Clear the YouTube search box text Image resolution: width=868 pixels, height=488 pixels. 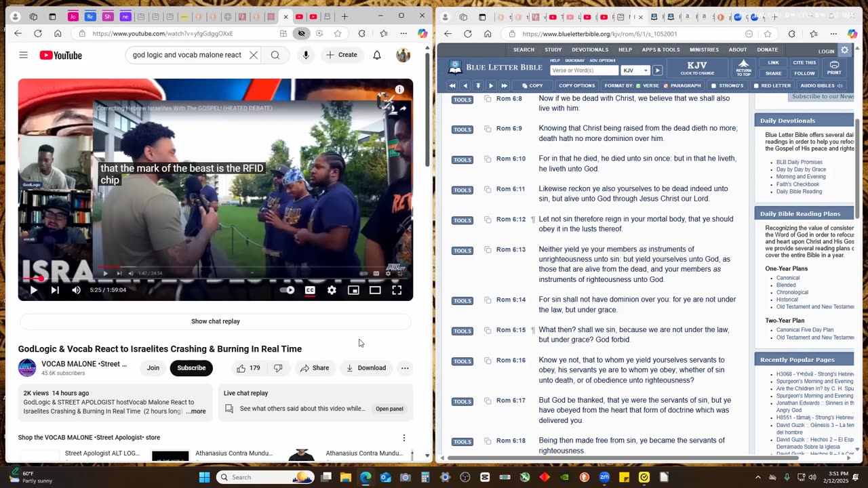(254, 55)
